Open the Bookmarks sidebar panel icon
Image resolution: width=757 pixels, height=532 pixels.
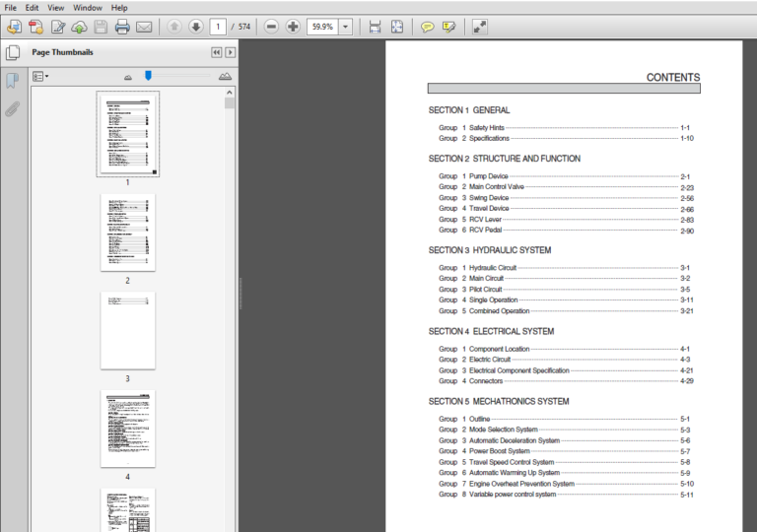pyautogui.click(x=12, y=81)
